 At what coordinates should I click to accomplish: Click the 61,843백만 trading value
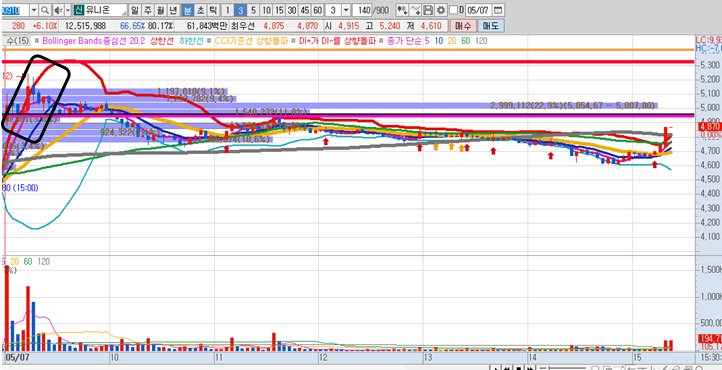pos(208,26)
